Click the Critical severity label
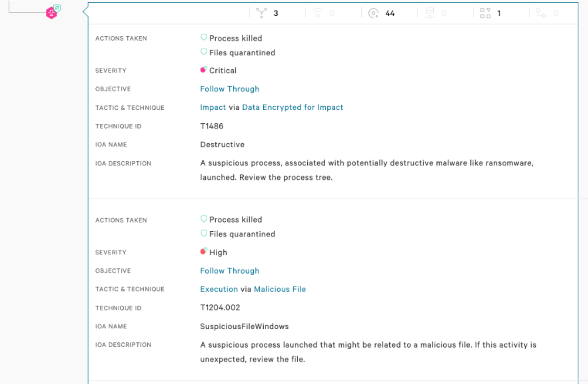The height and width of the screenshot is (384, 588). 223,71
